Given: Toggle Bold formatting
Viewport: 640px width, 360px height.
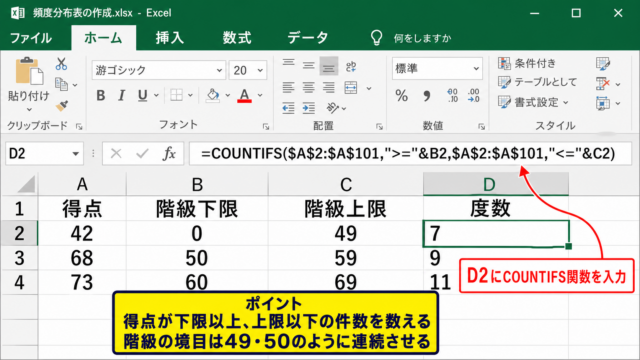Looking at the screenshot, I should coord(100,96).
